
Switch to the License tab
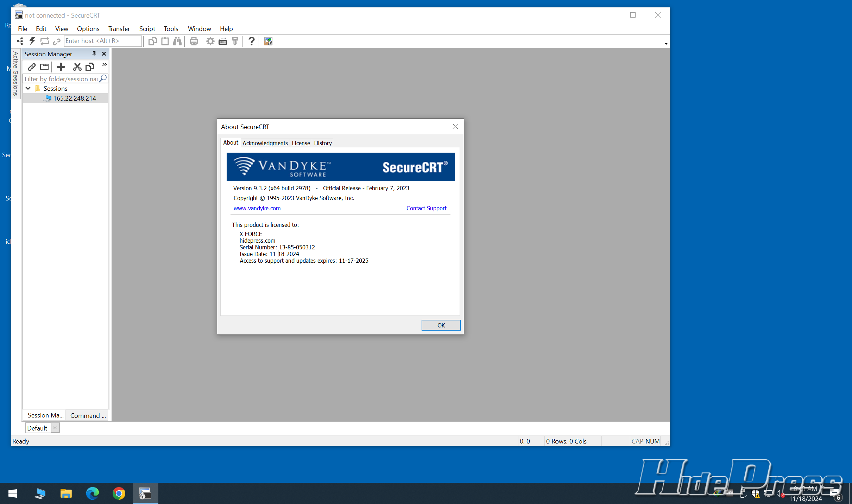(301, 143)
